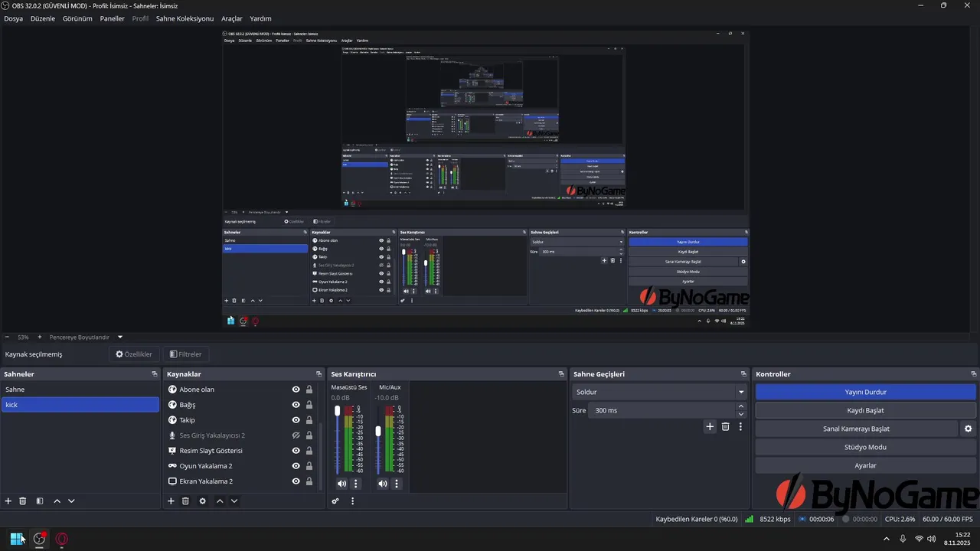Unlock the Ekran Yakalama 2 source
980x551 pixels.
click(x=309, y=481)
